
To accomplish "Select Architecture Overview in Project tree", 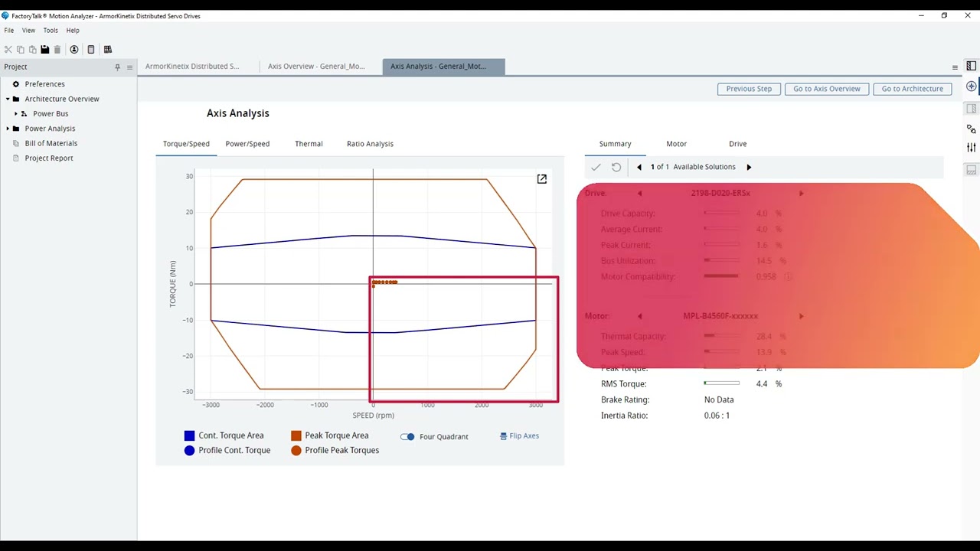I will (x=61, y=99).
